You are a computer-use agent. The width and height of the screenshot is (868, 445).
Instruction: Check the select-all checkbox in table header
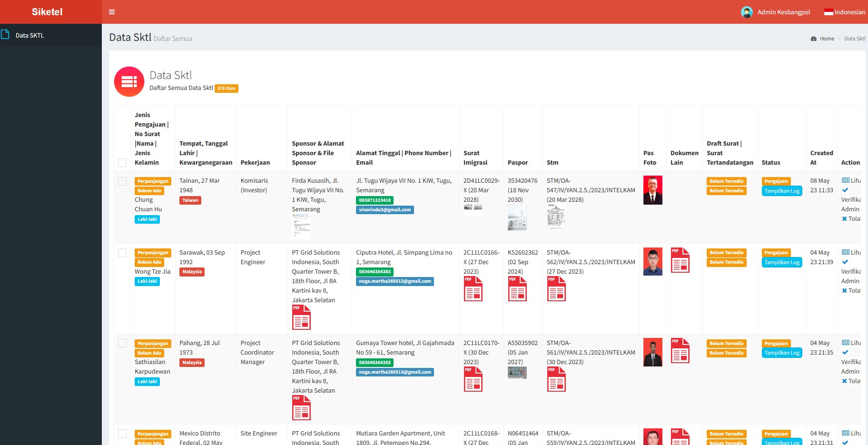122,163
